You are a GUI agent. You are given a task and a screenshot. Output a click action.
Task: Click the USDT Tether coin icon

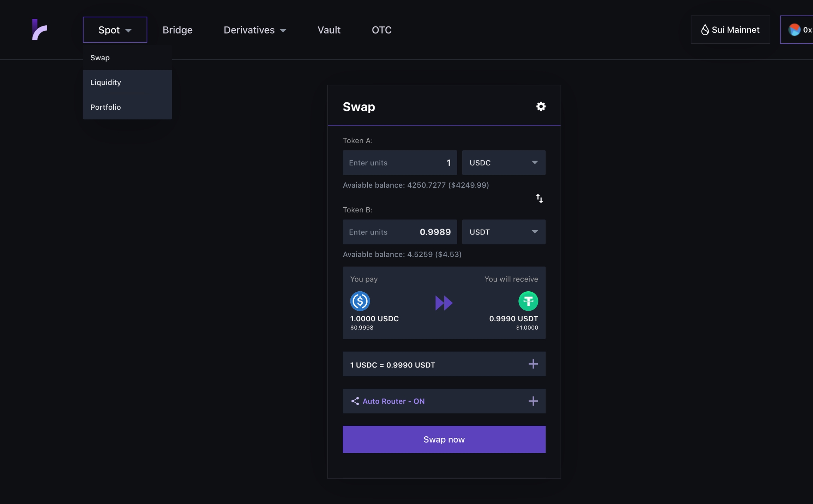(528, 301)
